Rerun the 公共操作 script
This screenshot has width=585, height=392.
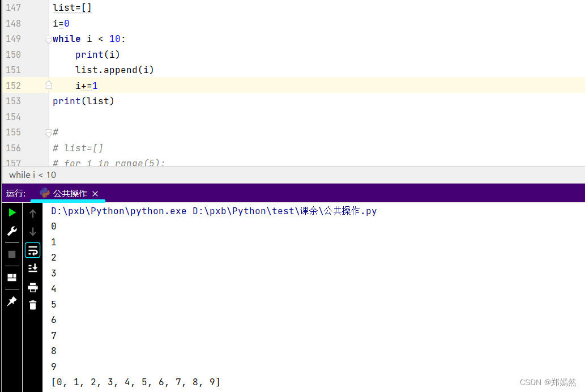12,212
